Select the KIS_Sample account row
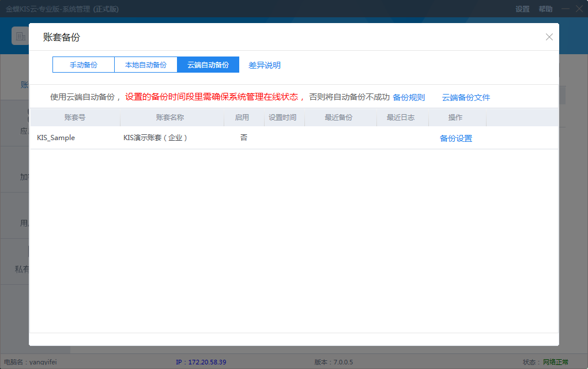Viewport: 588px width, 369px height. pos(56,138)
